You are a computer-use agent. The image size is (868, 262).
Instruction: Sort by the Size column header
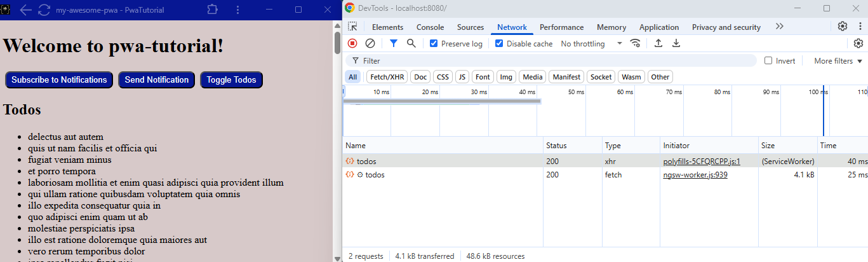click(x=787, y=146)
